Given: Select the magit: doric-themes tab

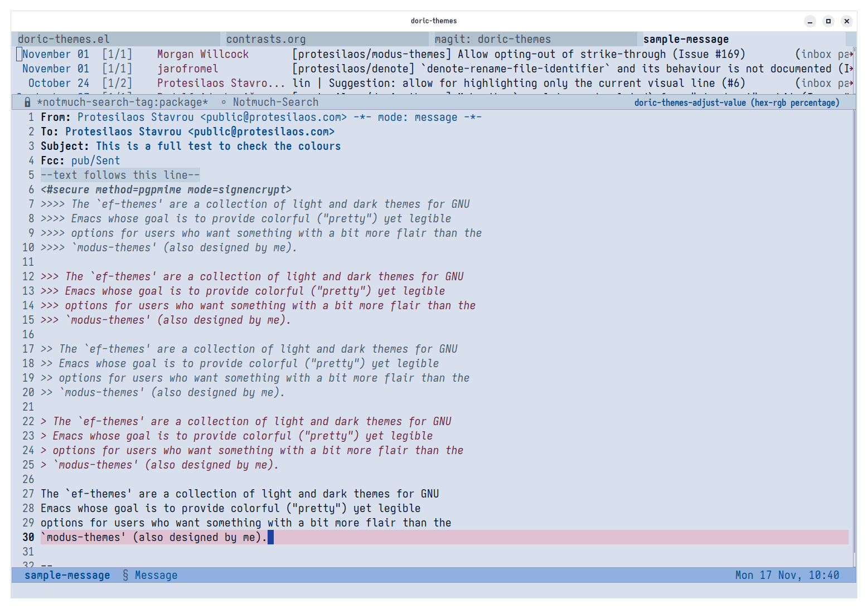Looking at the screenshot, I should 492,39.
